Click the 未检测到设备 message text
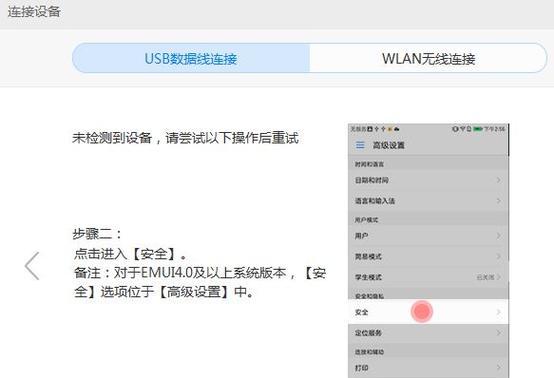The image size is (554, 378). click(185, 138)
